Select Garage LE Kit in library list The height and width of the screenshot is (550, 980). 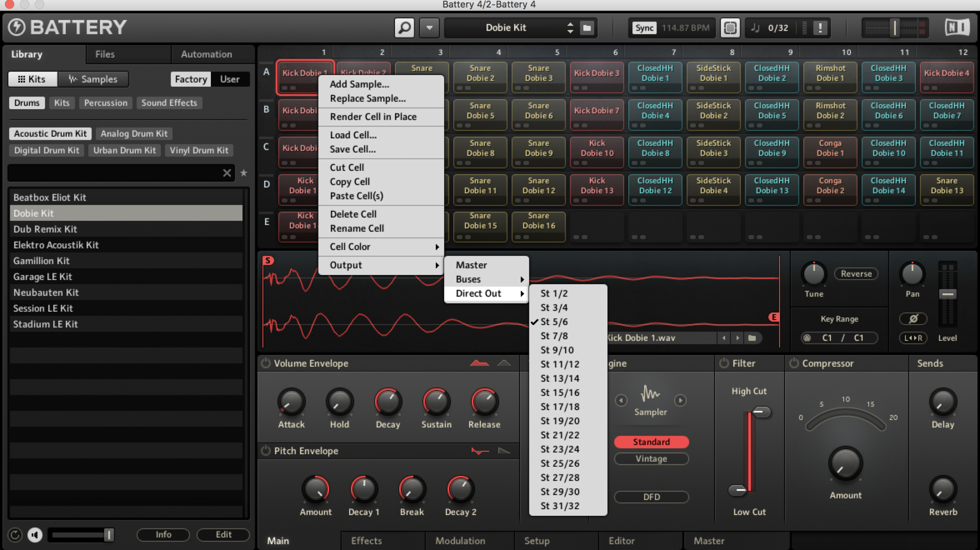pyautogui.click(x=43, y=277)
